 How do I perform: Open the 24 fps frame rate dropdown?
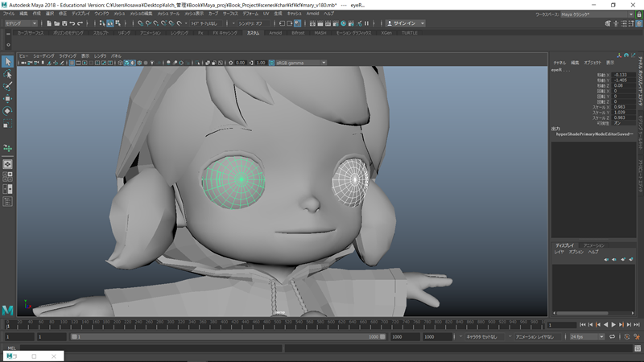[587, 336]
